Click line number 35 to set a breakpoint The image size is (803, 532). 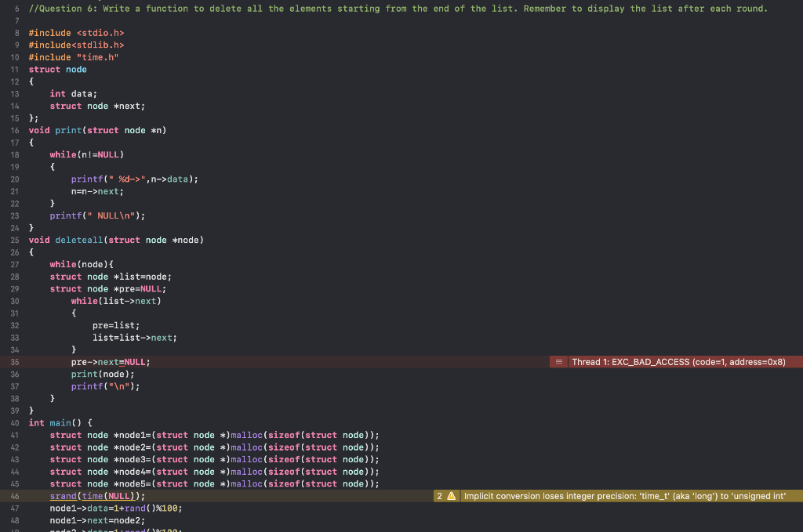click(14, 361)
